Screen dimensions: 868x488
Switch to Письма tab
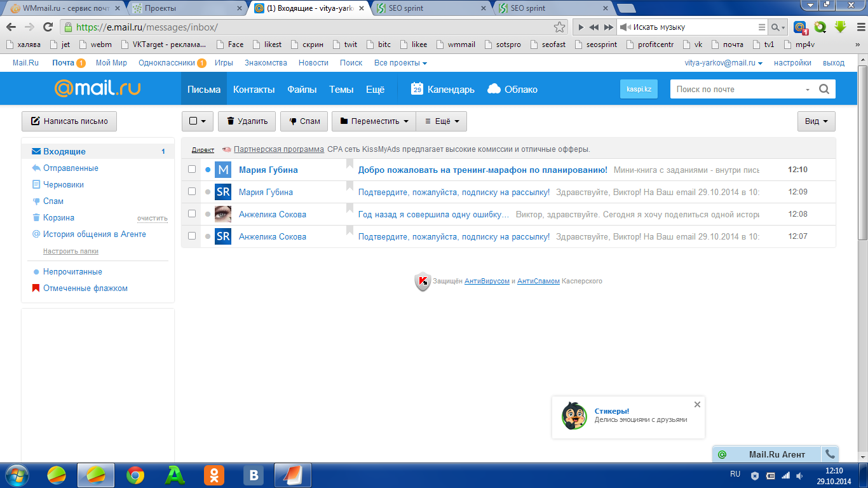click(x=204, y=89)
